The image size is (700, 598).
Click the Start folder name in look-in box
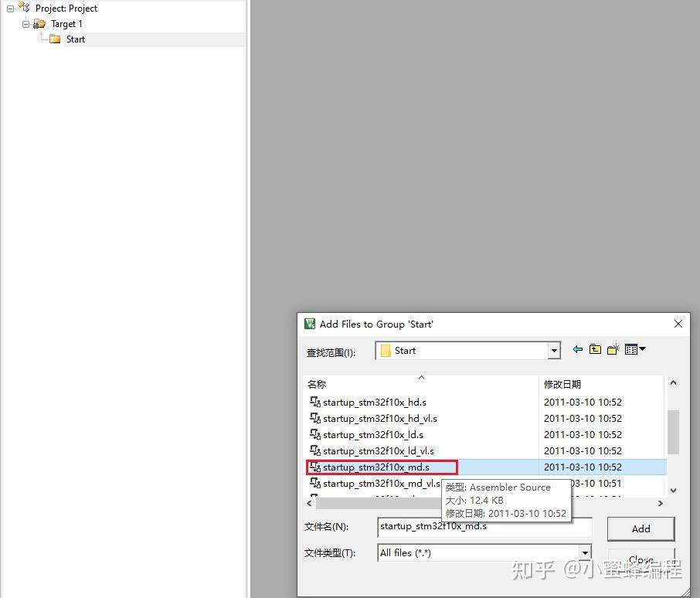pos(405,351)
